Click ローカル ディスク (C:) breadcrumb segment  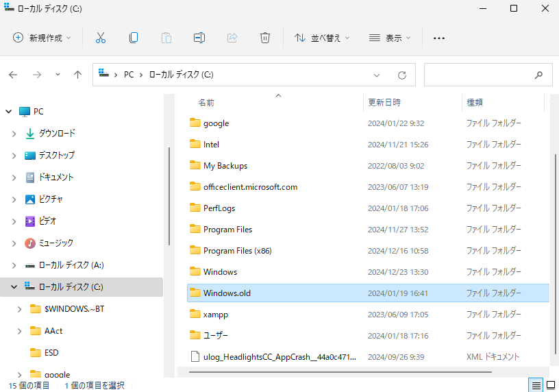click(181, 75)
